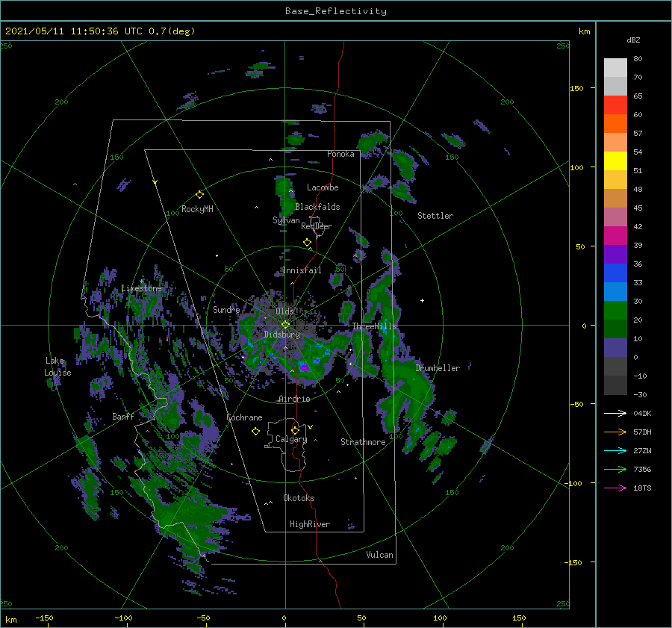
Task: Select the magenta color swatch at 42 dBZ
Action: (615, 235)
